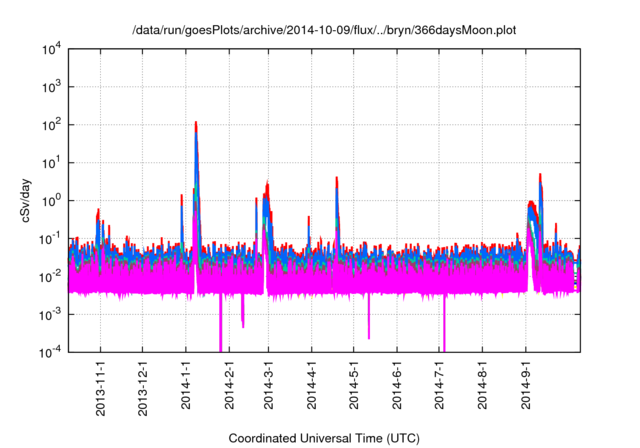Click the 10^-2 y-axis tick label
The height and width of the screenshot is (448, 640).
pyautogui.click(x=48, y=276)
